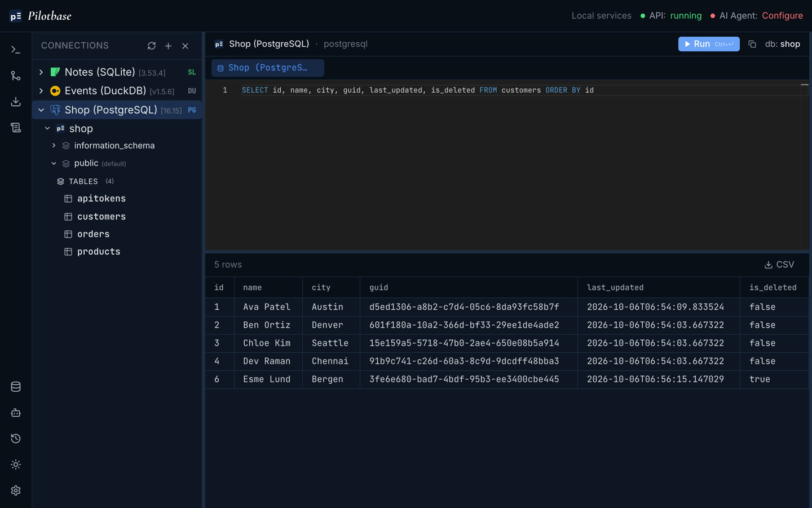Image resolution: width=812 pixels, height=508 pixels.
Task: Expand the Events (DuckDB) connection
Action: click(x=41, y=91)
